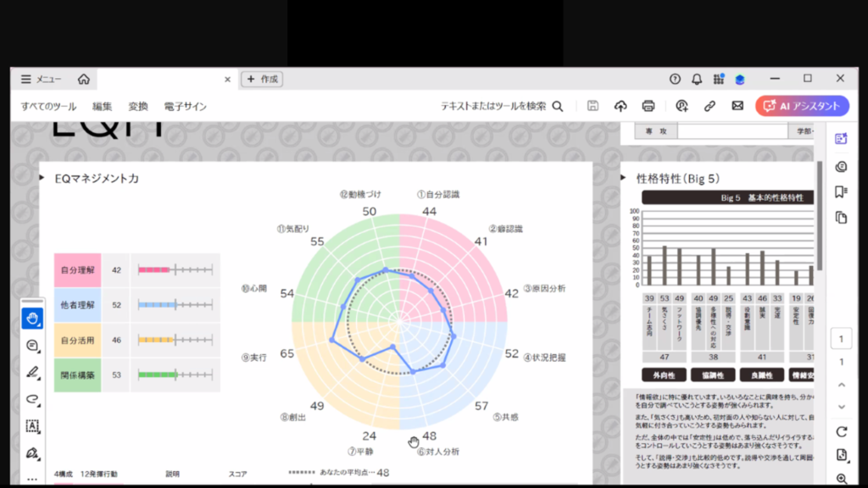868x488 pixels.
Task: Select the Comment tool
Action: point(33,346)
